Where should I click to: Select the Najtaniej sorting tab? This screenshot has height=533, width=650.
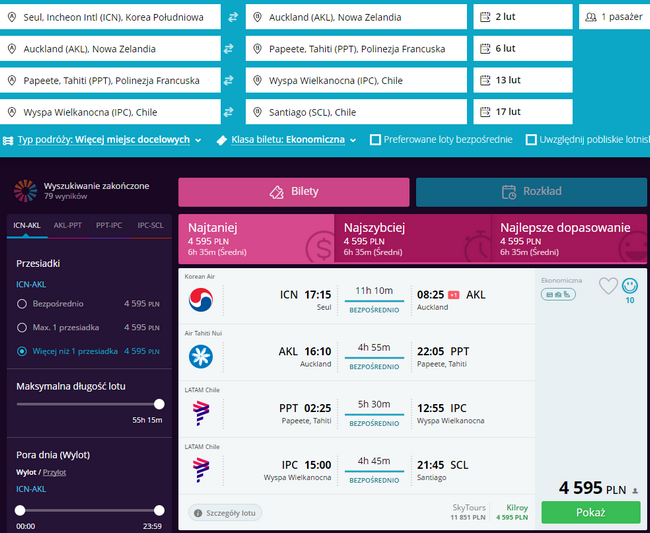coord(256,239)
